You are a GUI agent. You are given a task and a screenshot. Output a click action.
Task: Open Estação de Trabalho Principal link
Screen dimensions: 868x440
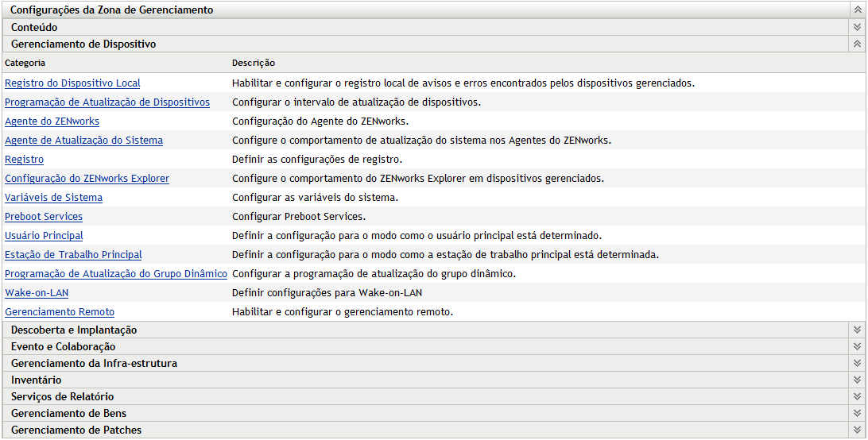click(73, 255)
